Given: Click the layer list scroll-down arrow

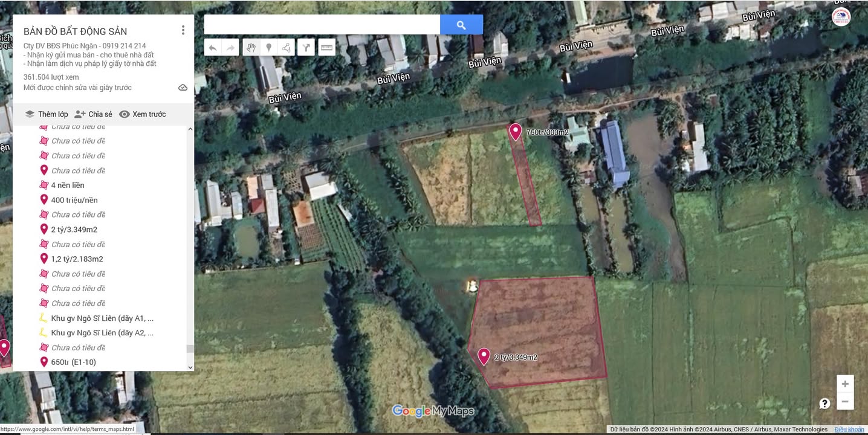Looking at the screenshot, I should click(x=190, y=367).
